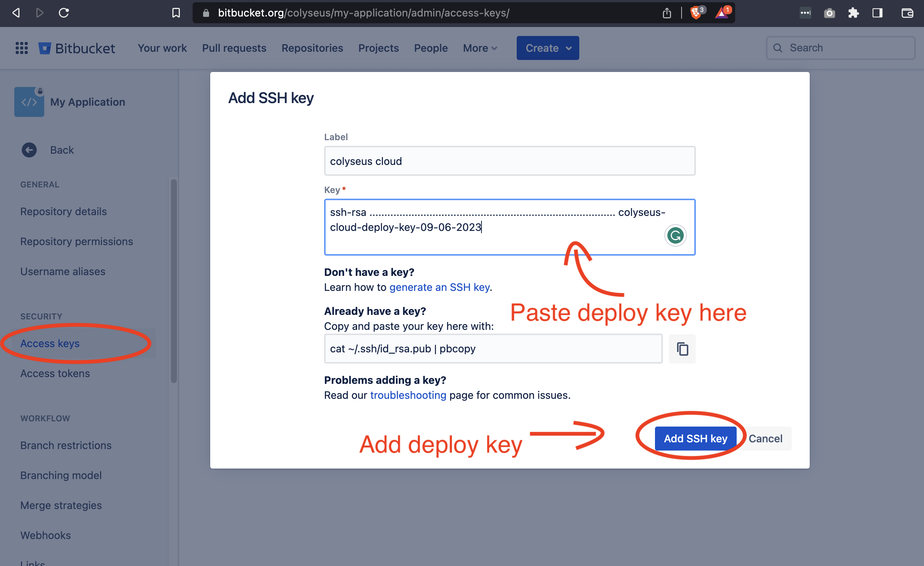Click into the Label input field
Viewport: 924px width, 566px height.
[510, 161]
